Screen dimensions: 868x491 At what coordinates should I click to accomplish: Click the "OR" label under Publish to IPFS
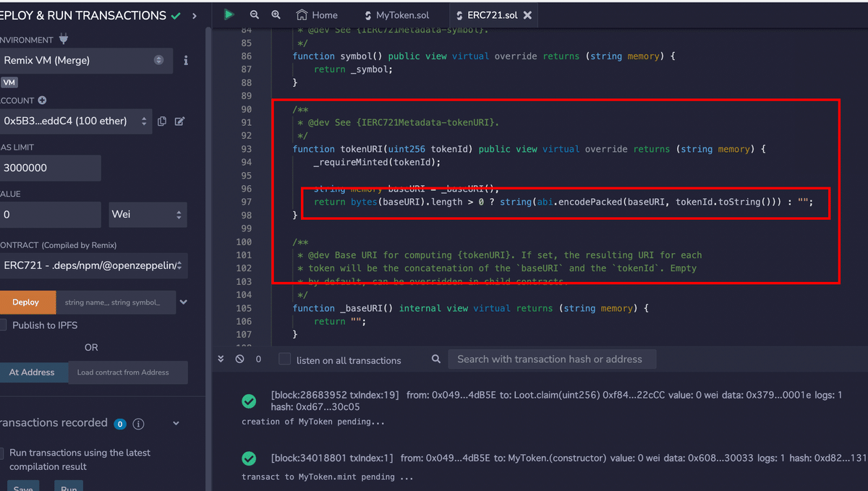[x=91, y=347]
